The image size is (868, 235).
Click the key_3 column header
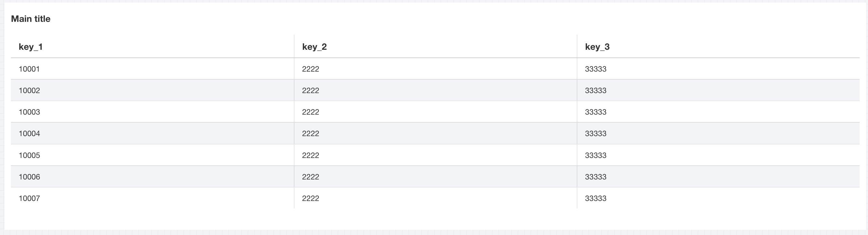(597, 47)
